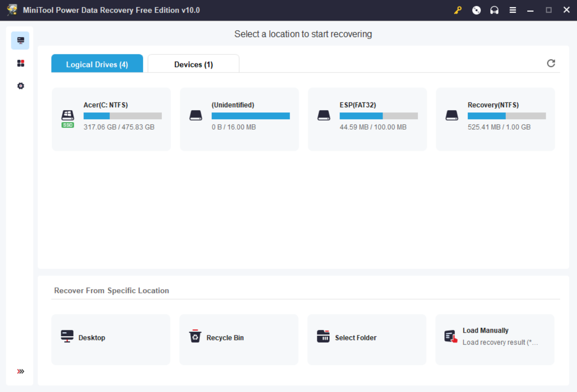Select the PC recovery sidebar icon

pyautogui.click(x=20, y=40)
